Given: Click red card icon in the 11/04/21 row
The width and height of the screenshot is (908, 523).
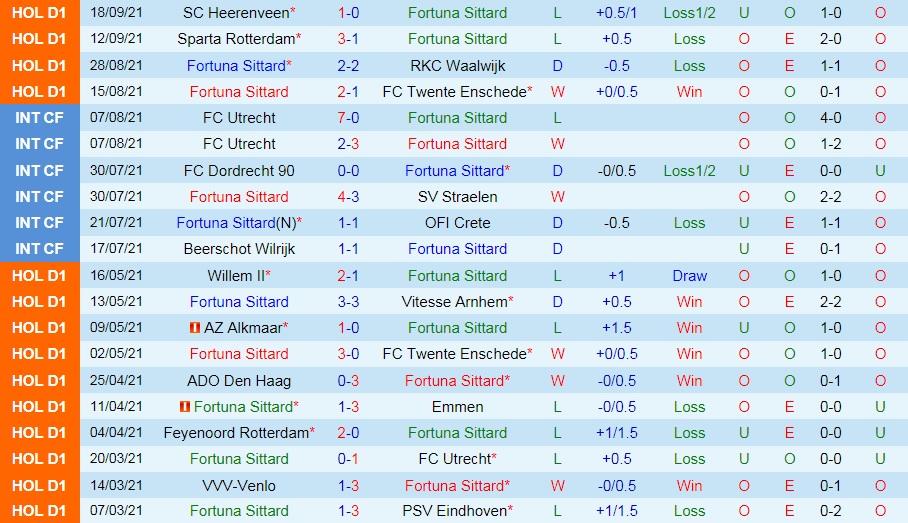Looking at the screenshot, I should click(x=184, y=407).
